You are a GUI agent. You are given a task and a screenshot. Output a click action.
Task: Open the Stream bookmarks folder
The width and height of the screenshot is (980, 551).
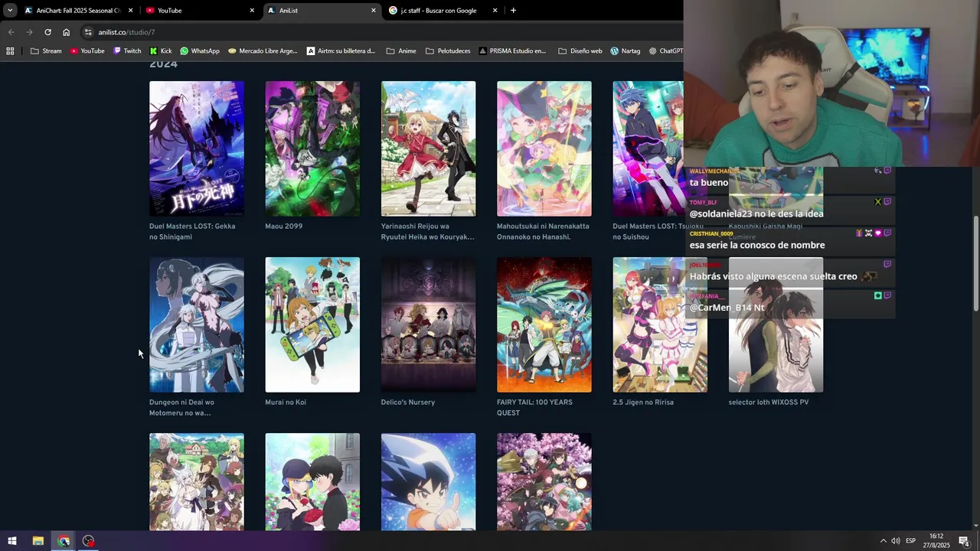(x=46, y=51)
